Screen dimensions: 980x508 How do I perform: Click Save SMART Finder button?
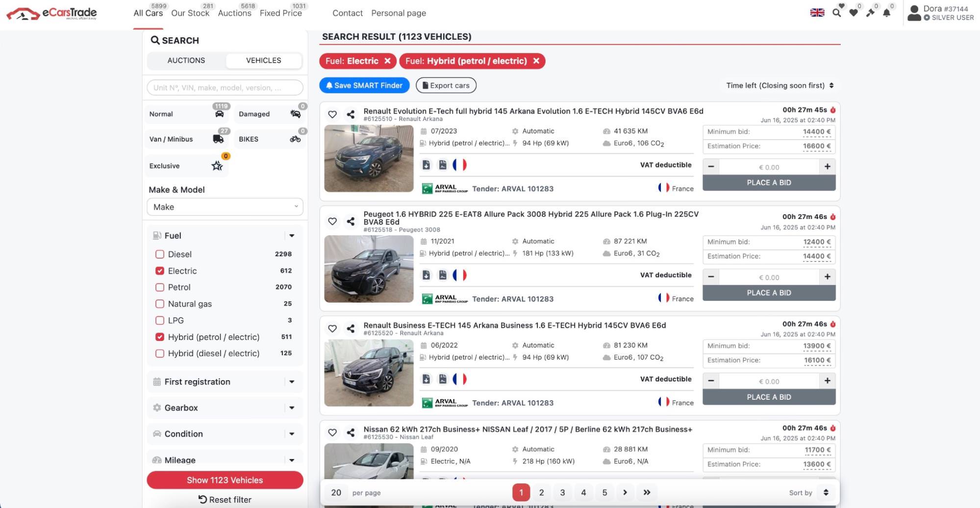click(364, 85)
